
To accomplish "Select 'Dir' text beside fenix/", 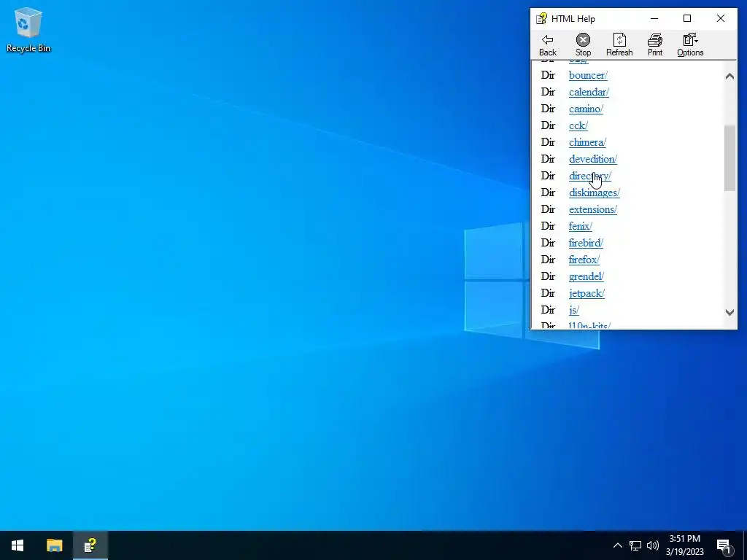I will (548, 226).
